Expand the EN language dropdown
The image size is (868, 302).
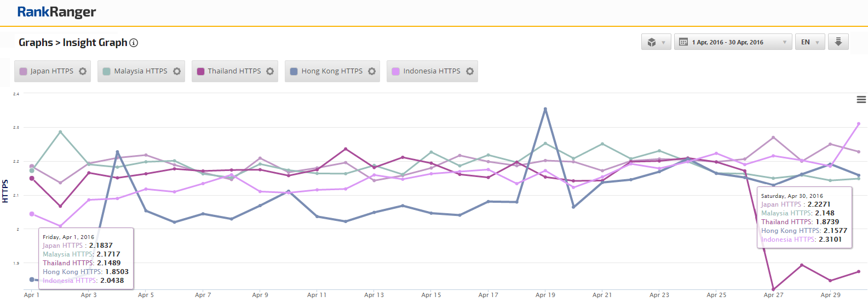click(x=810, y=42)
